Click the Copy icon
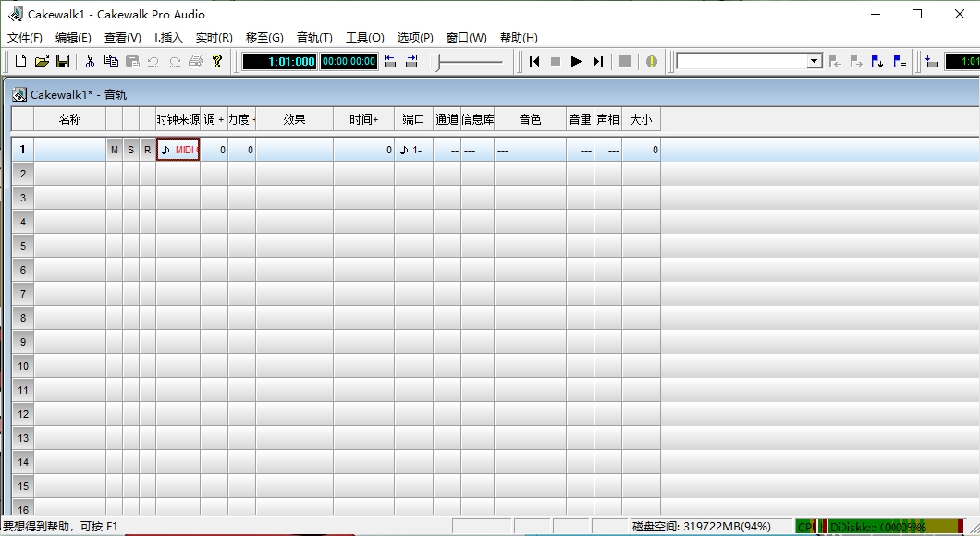Screen dimensions: 980x536 112,61
